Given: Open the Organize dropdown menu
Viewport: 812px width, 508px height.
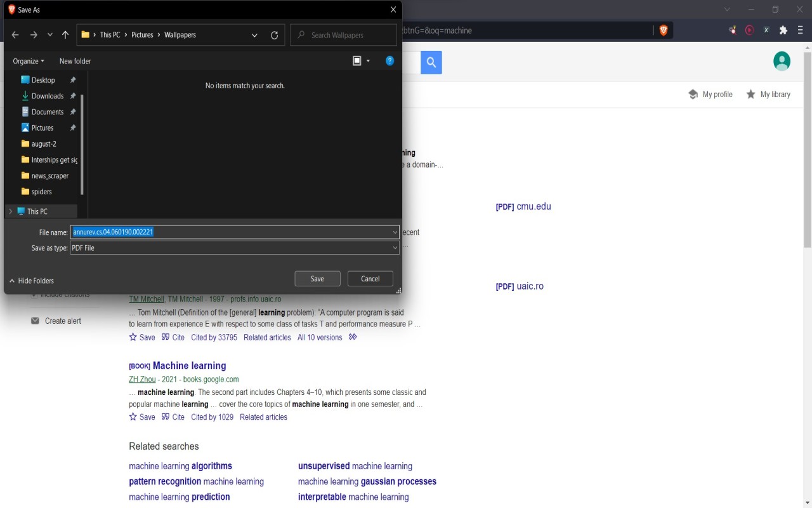Looking at the screenshot, I should pyautogui.click(x=29, y=61).
